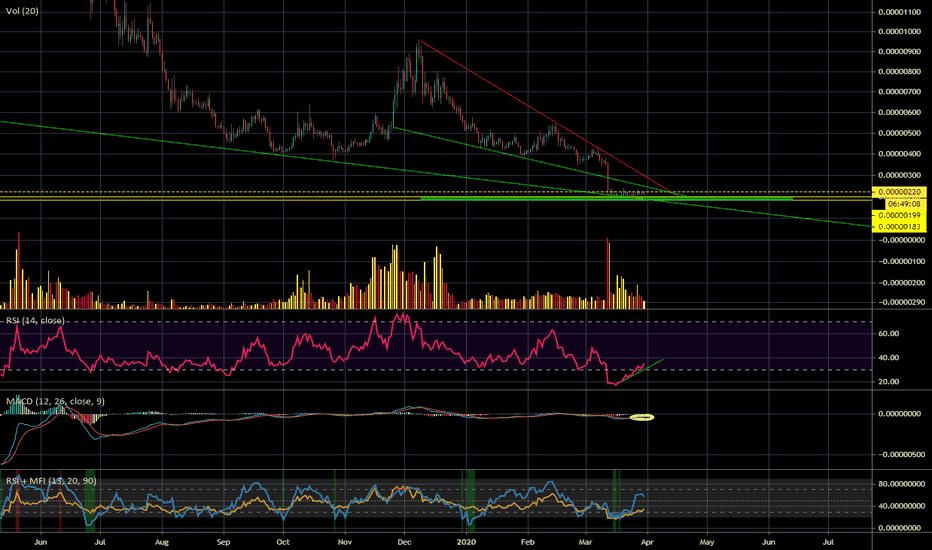Click the 0.00000700 price axis value

900,92
